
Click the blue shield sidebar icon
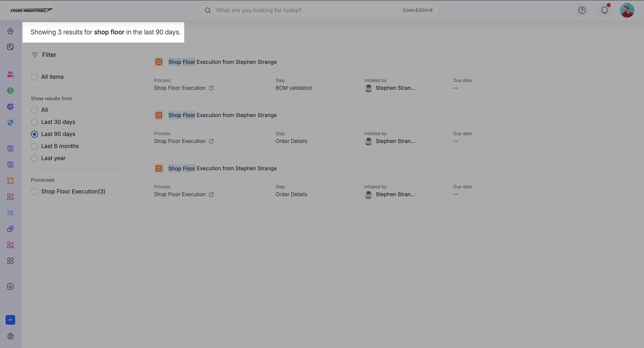10,123
